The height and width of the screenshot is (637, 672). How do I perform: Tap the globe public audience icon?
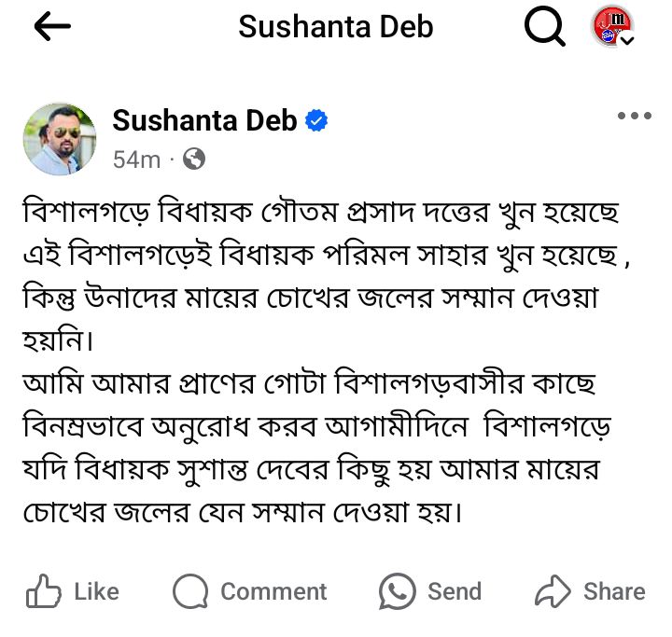point(194,159)
